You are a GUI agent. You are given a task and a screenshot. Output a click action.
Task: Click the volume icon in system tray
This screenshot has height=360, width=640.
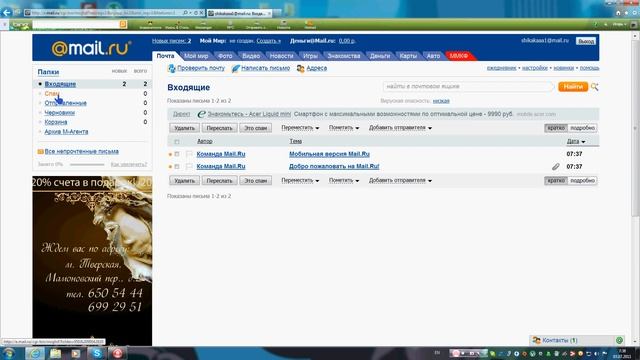click(x=596, y=353)
